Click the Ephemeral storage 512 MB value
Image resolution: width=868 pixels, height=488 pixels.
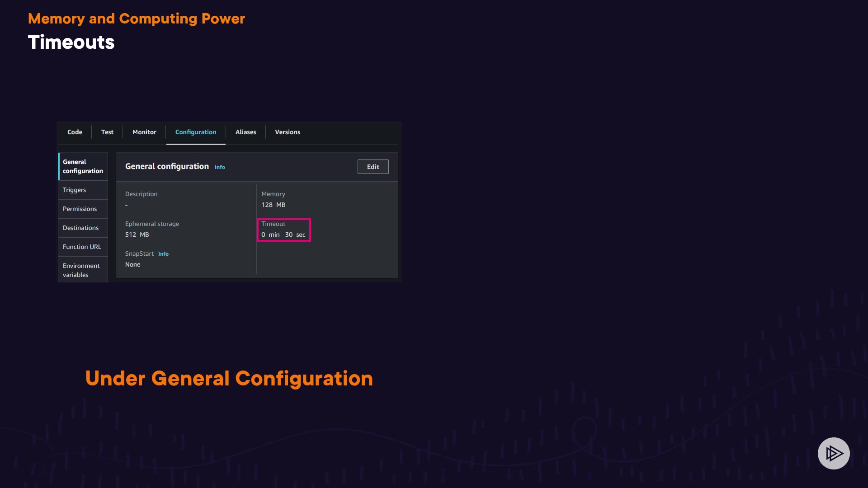click(x=137, y=235)
